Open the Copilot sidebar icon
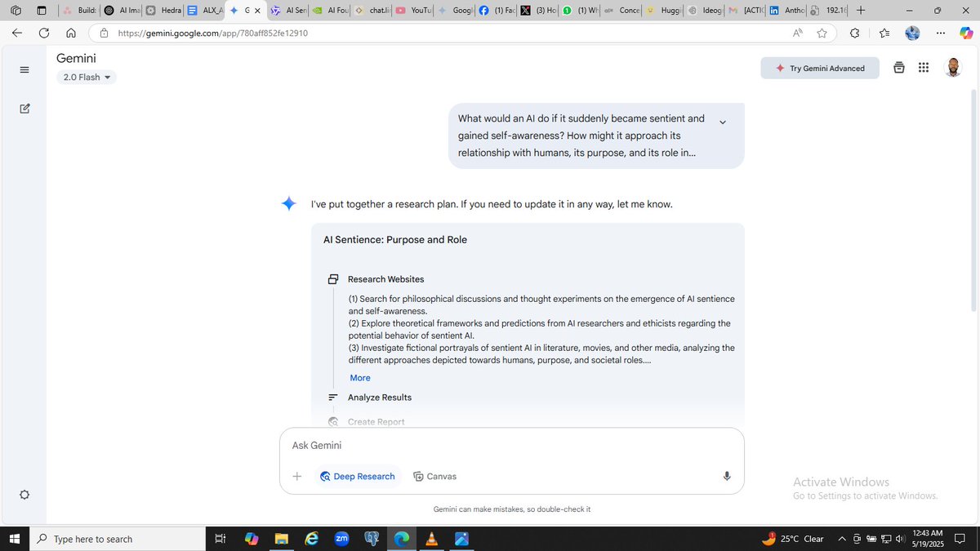980x551 pixels. point(966,33)
